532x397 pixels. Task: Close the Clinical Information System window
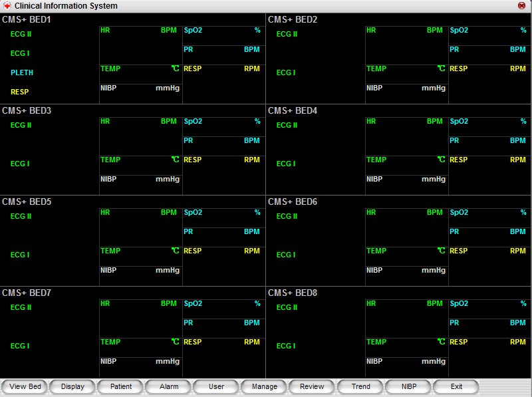[521, 6]
